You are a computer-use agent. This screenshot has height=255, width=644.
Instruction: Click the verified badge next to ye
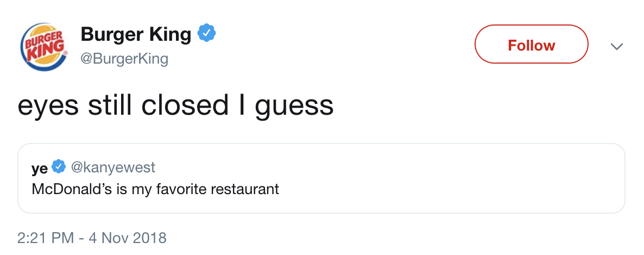[x=59, y=167]
